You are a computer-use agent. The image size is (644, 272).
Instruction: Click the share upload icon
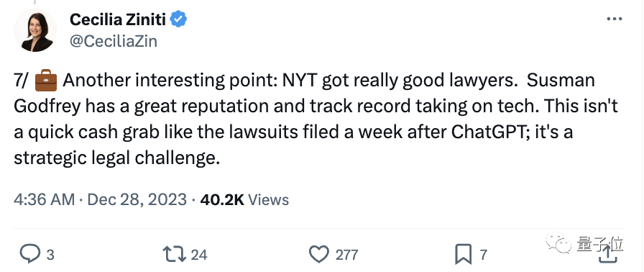click(609, 254)
